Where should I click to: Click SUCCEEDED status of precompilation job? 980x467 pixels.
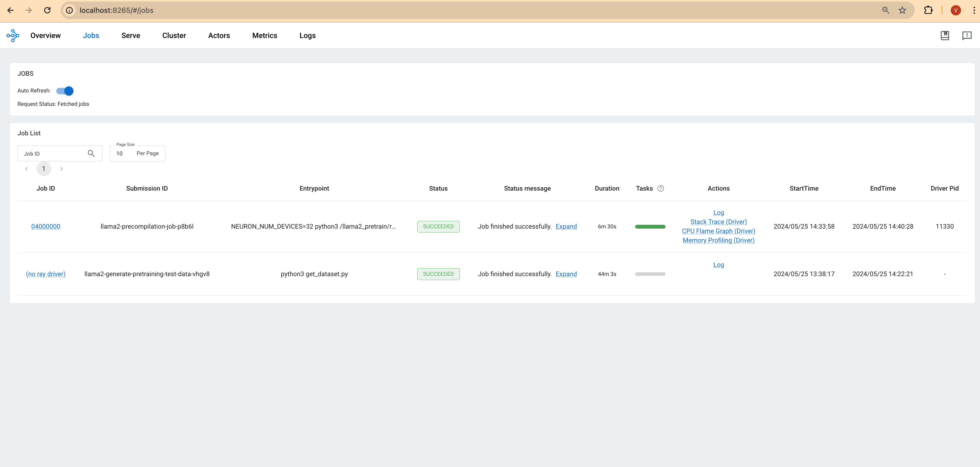click(438, 227)
